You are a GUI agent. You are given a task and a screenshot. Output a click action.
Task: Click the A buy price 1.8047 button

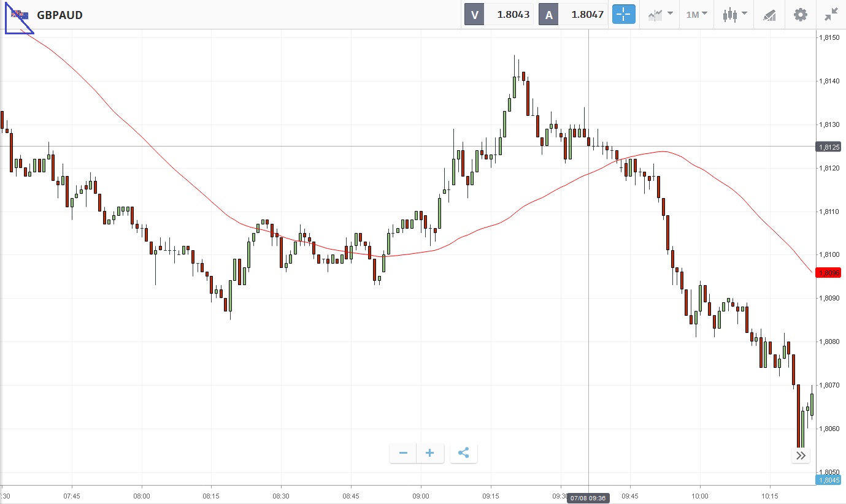click(573, 15)
